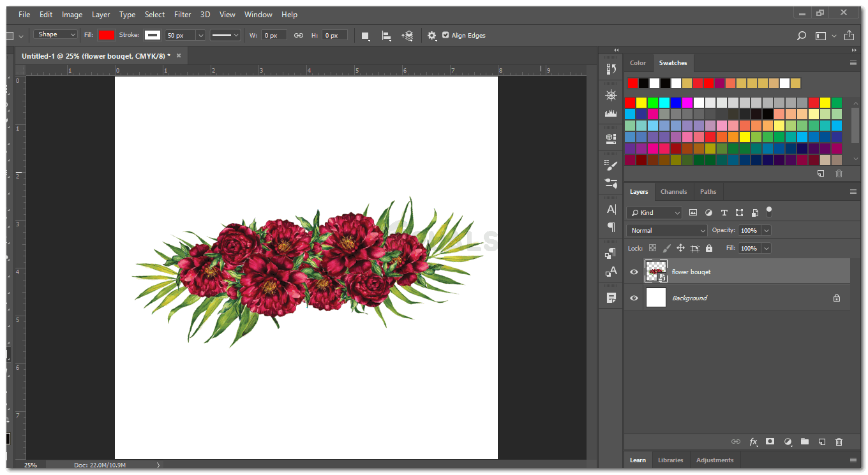Open path operations gear settings icon
The height and width of the screenshot is (475, 868).
[x=432, y=36]
